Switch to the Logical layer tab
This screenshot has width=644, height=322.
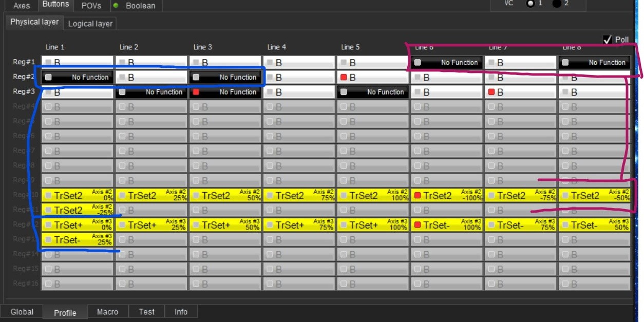tap(90, 24)
